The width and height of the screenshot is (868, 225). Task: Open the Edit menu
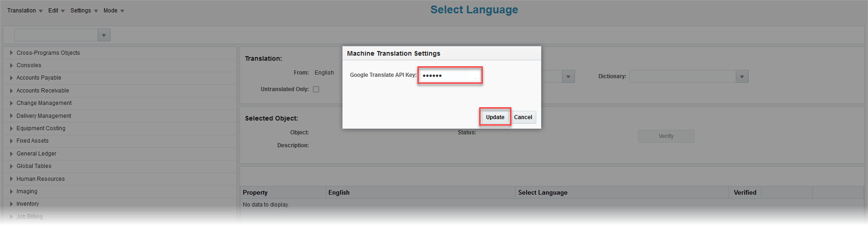pos(56,11)
